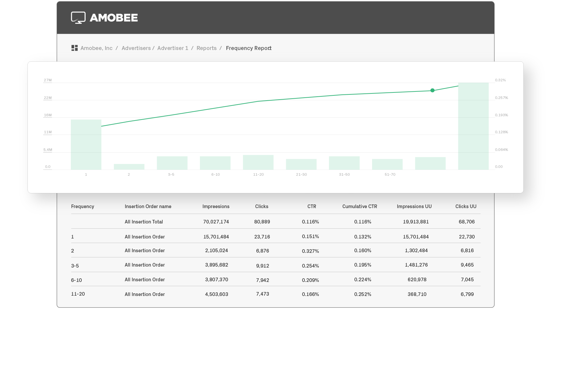This screenshot has width=588, height=392.
Task: Click Clicks UU value 6,799
Action: pos(467,294)
